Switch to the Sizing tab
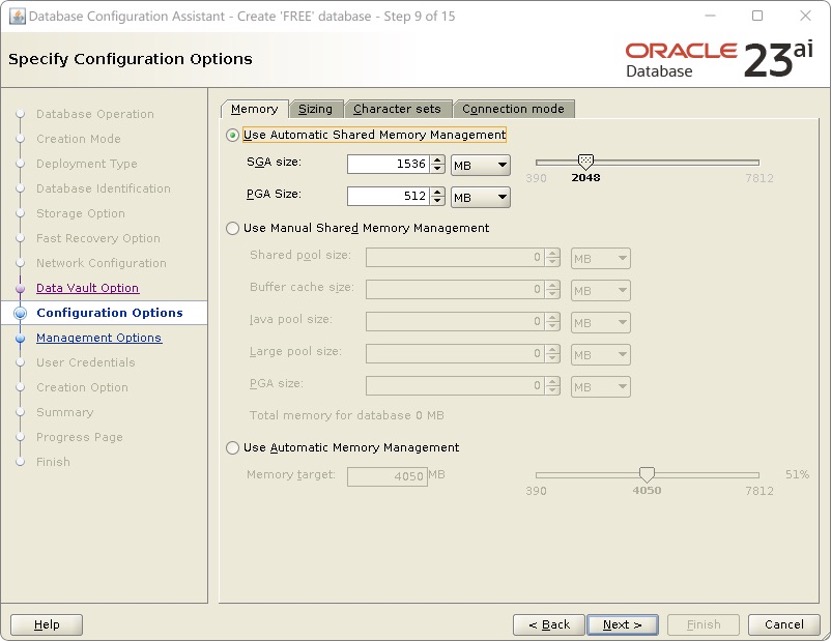The image size is (832, 642). [315, 109]
